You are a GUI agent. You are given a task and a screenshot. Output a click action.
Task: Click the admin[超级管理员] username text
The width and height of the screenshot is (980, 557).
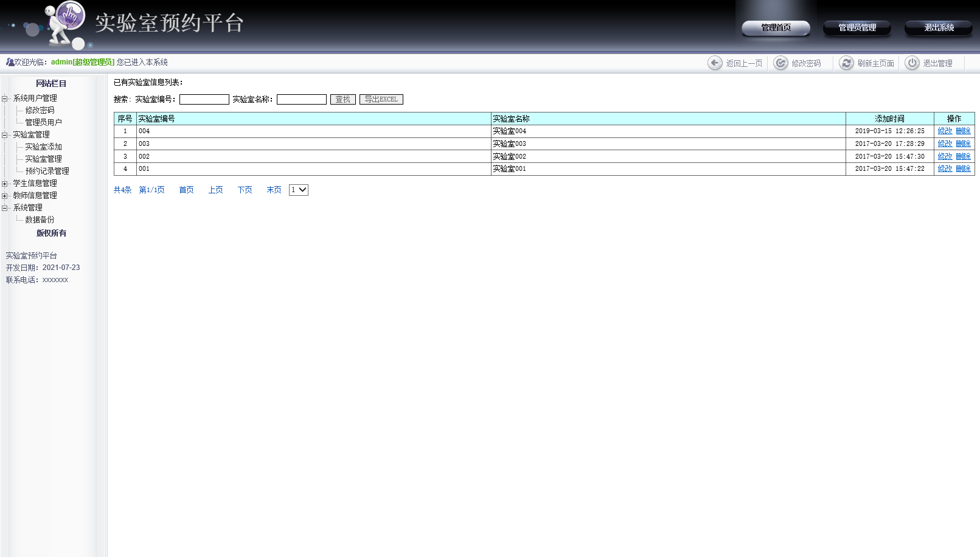click(83, 62)
